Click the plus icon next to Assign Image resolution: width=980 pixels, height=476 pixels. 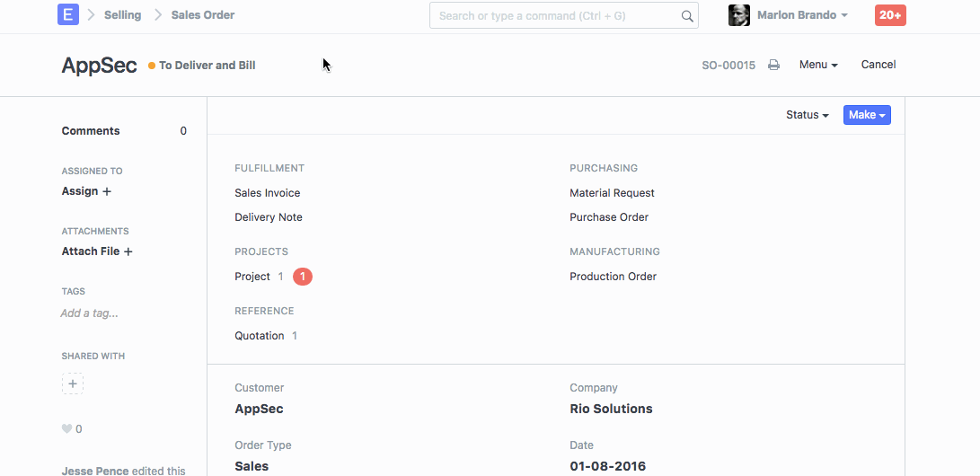[107, 191]
